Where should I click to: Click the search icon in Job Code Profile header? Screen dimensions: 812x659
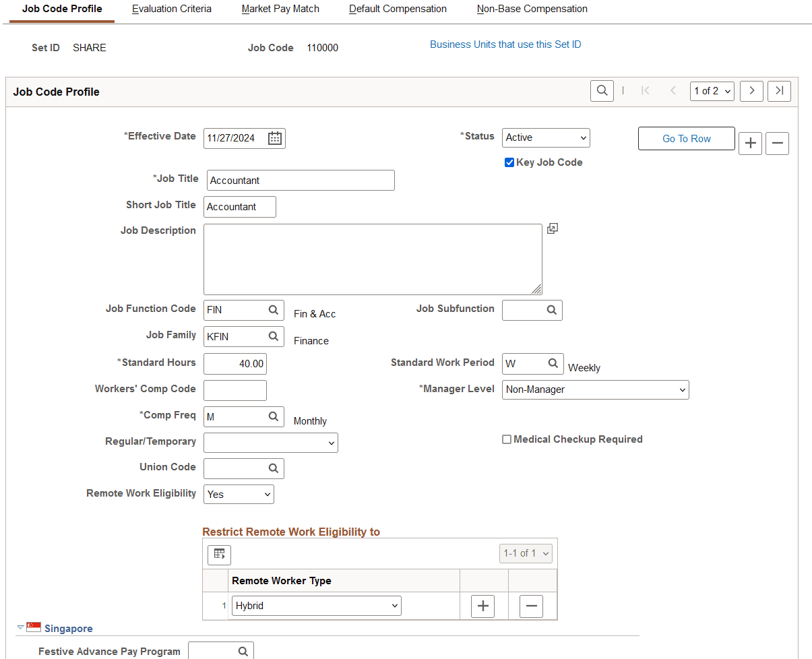(x=602, y=90)
